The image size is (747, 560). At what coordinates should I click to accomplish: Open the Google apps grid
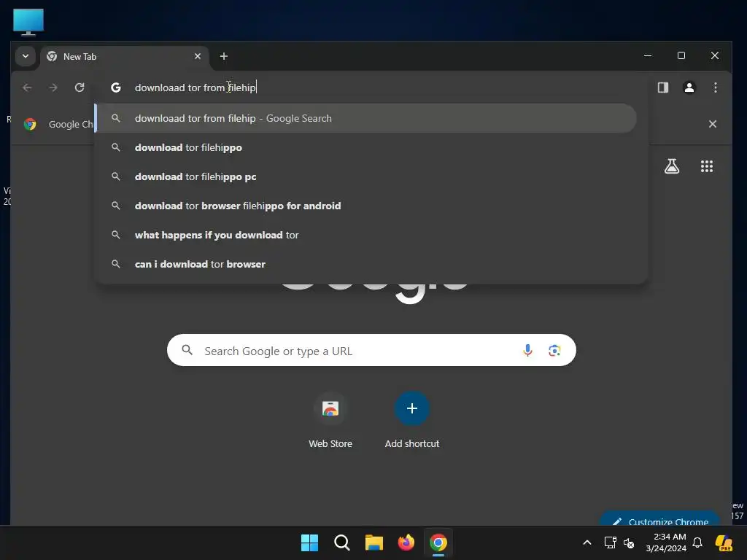click(706, 166)
